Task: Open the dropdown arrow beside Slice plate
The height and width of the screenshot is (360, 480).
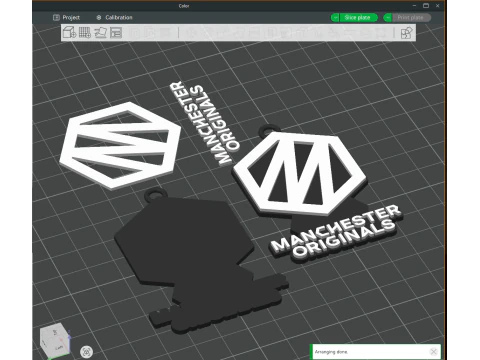Action: click(335, 18)
